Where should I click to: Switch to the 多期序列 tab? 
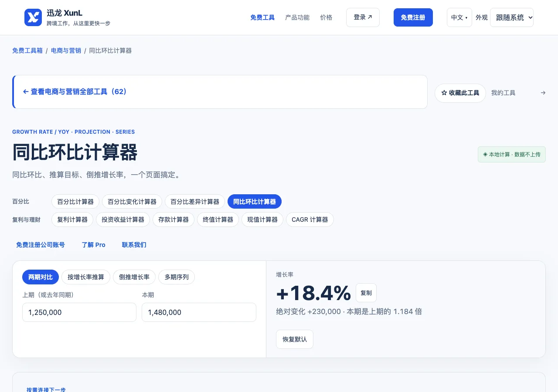(x=177, y=277)
